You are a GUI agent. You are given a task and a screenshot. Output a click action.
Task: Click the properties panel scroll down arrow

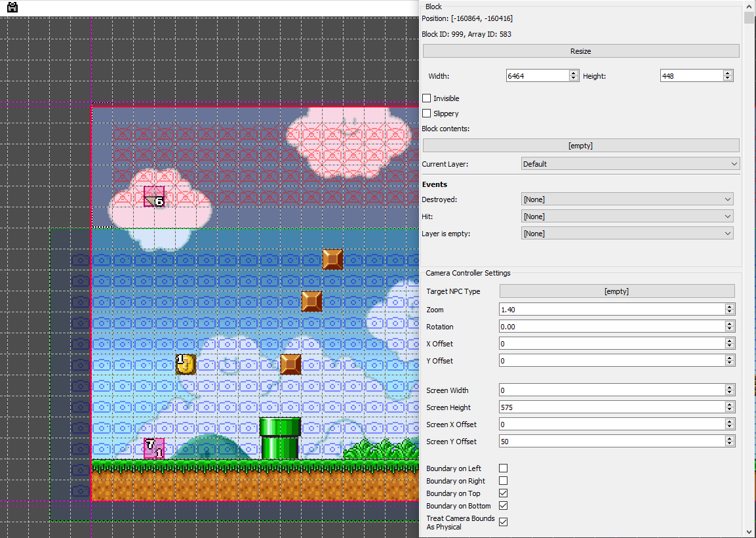click(x=749, y=531)
